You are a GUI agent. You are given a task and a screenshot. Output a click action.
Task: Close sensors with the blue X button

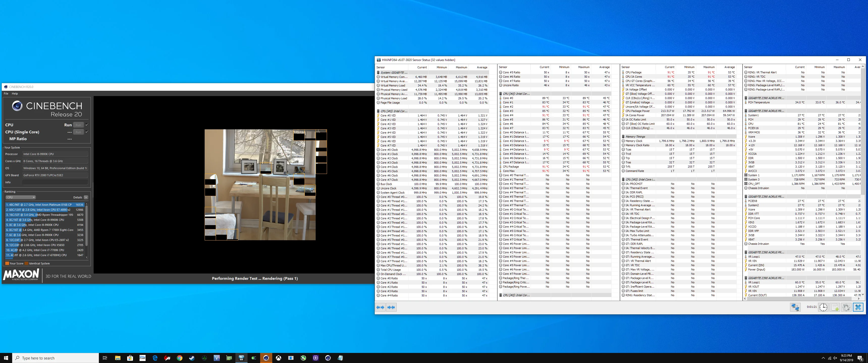pos(858,307)
